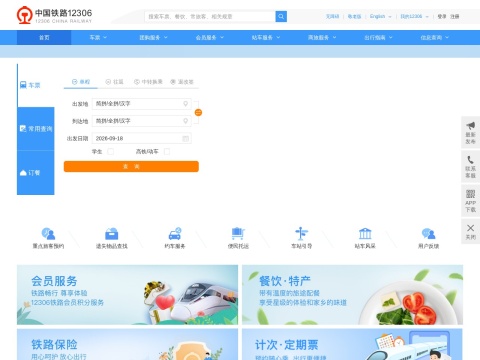
Task: Swap stations with the orange swap icon
Action: click(198, 113)
